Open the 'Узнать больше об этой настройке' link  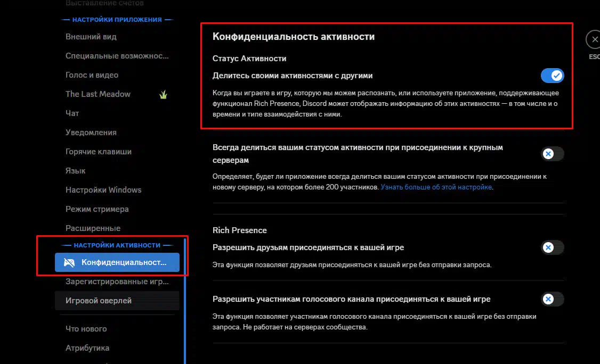pos(436,187)
